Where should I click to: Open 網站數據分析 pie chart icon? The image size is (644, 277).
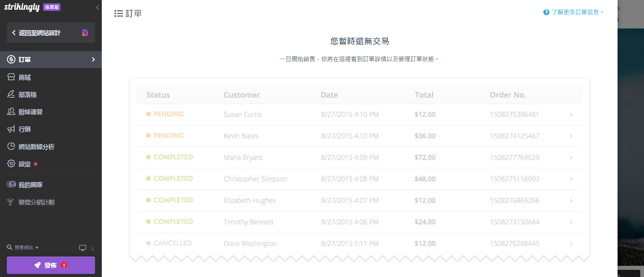coord(11,146)
